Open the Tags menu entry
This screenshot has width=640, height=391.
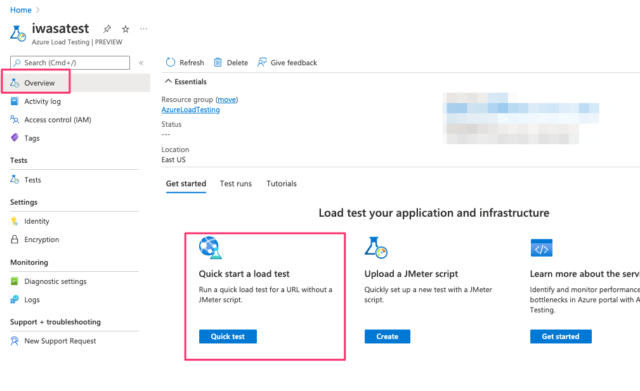coord(32,138)
